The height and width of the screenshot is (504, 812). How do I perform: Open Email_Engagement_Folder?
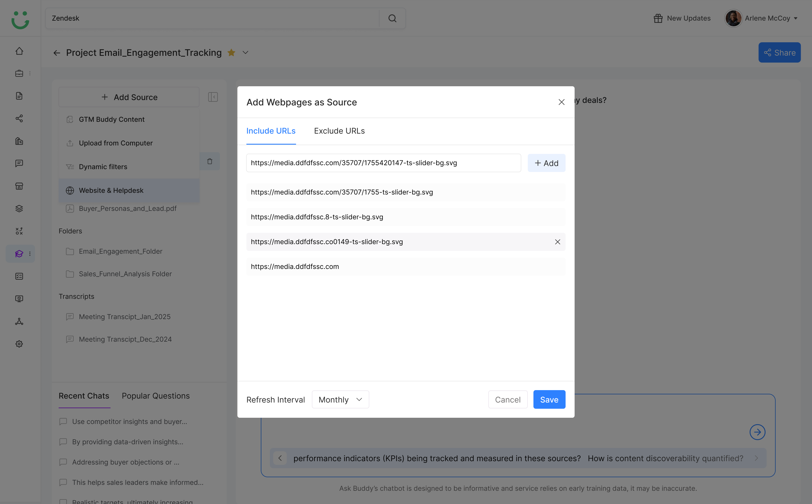pyautogui.click(x=121, y=251)
